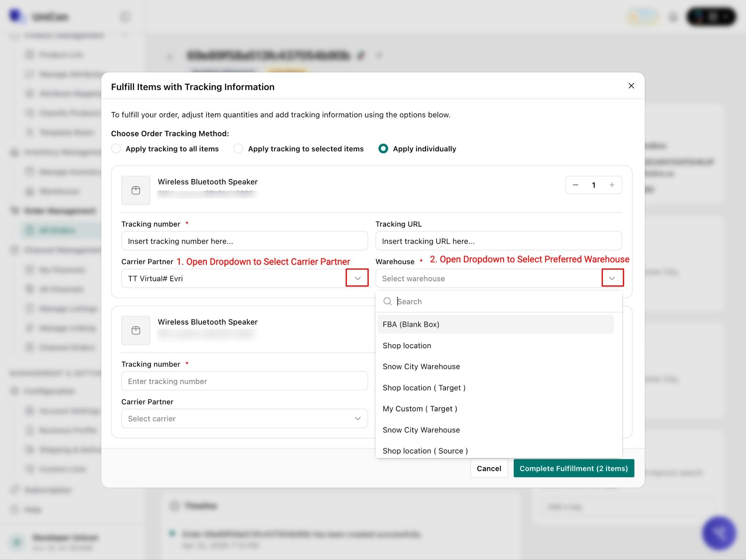Collapse the Select warehouse dropdown arrow
Screen dimensions: 746x560
tap(612, 278)
